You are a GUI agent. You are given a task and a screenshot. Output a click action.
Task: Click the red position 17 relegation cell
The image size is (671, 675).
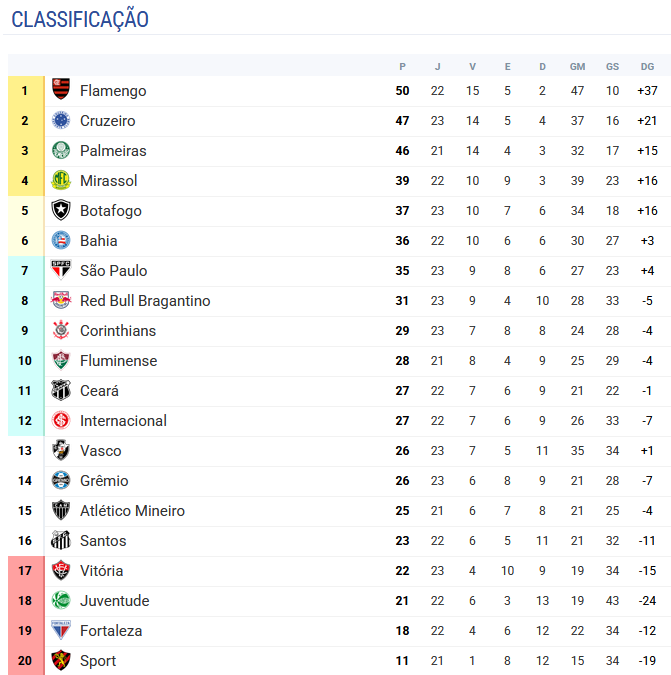pos(25,571)
